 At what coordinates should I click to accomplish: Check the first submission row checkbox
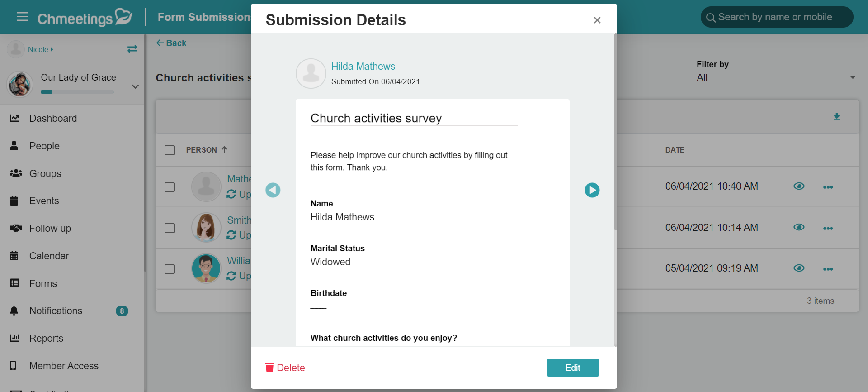point(170,187)
